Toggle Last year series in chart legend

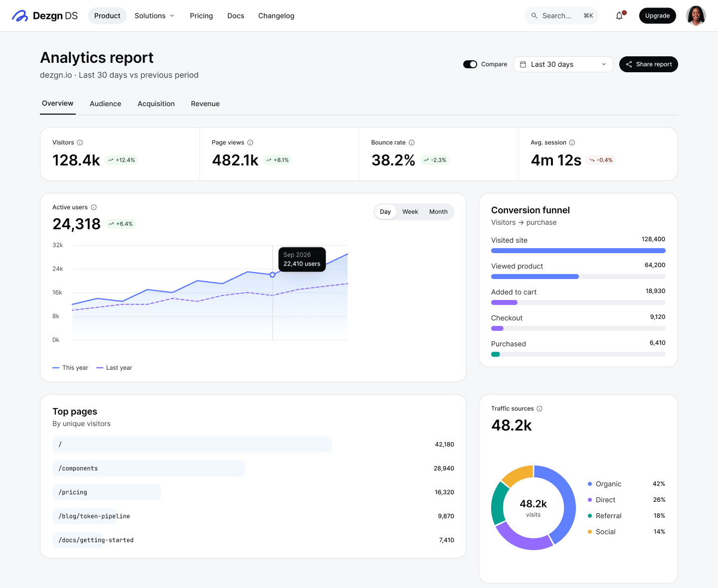click(114, 368)
